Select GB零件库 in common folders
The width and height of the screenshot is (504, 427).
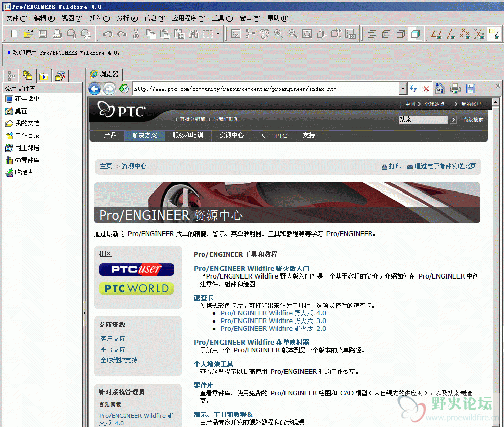click(23, 160)
